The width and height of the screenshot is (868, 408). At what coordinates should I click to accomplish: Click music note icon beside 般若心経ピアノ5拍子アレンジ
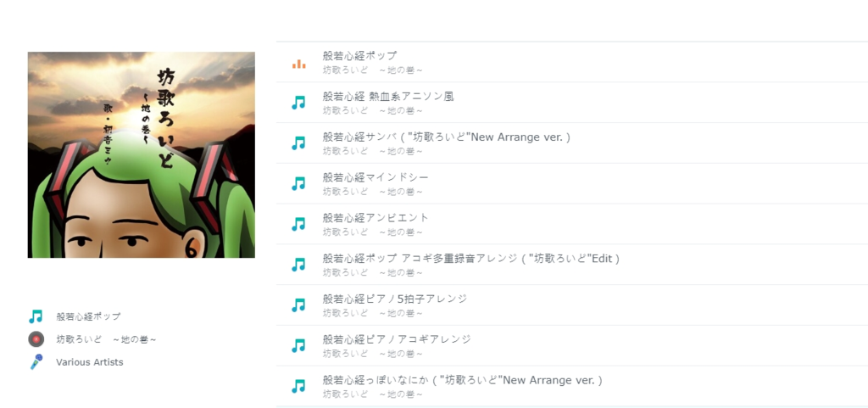point(298,305)
